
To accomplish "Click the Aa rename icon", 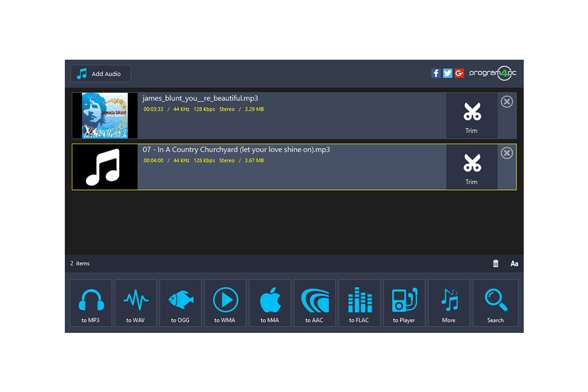I will pyautogui.click(x=514, y=263).
